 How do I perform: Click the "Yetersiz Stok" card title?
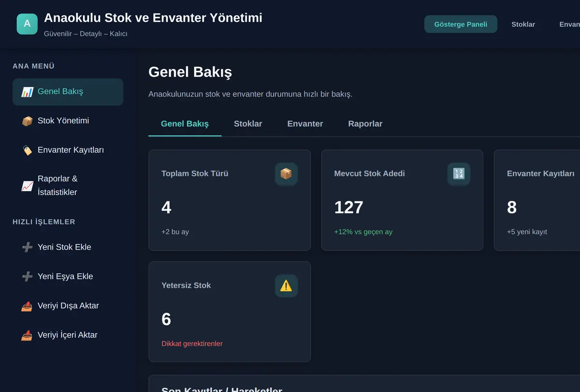(x=186, y=285)
